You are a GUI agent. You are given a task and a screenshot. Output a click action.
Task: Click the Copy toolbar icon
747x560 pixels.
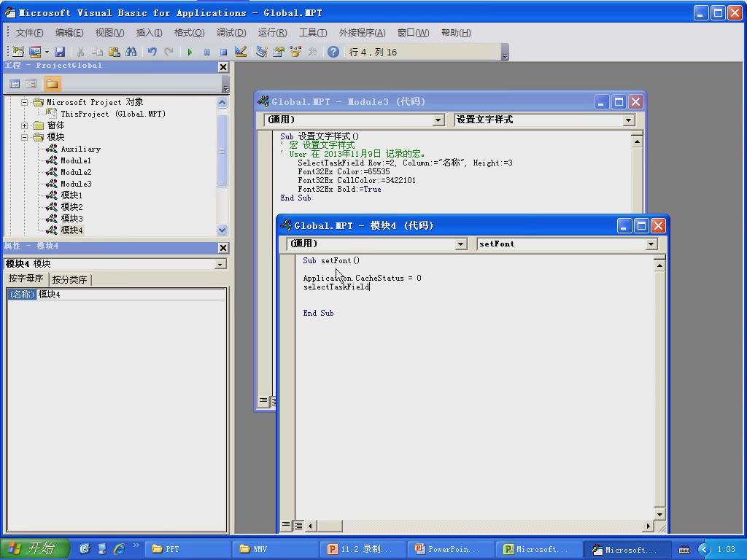coord(97,52)
